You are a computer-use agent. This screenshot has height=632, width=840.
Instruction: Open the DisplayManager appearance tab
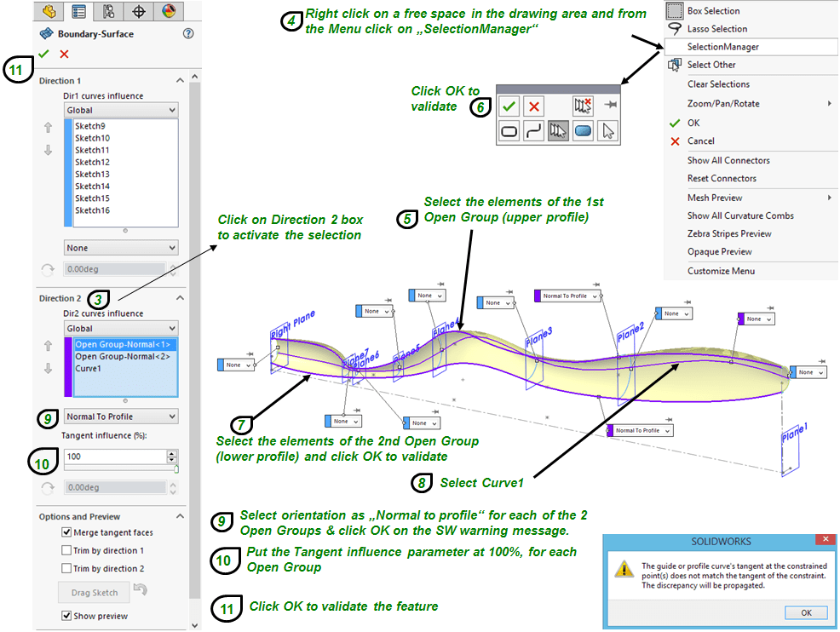(x=168, y=11)
